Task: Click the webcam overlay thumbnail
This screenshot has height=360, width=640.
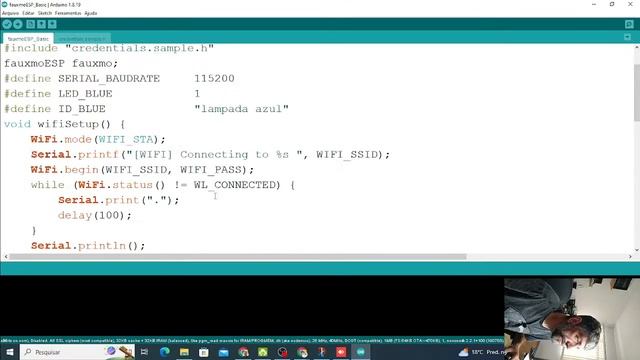Action: (x=572, y=319)
